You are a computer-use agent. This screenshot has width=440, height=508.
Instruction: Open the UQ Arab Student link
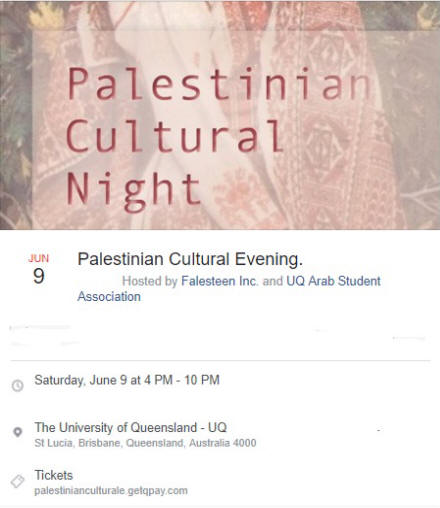point(333,281)
